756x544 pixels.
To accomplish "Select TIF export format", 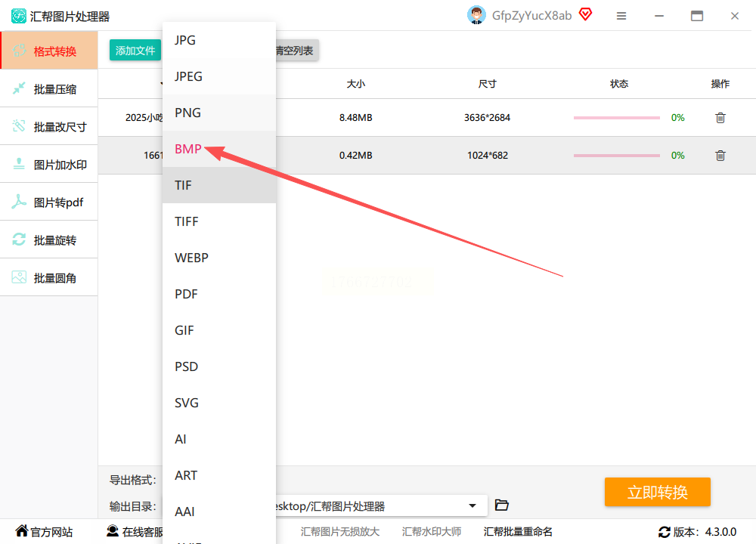I will 219,185.
